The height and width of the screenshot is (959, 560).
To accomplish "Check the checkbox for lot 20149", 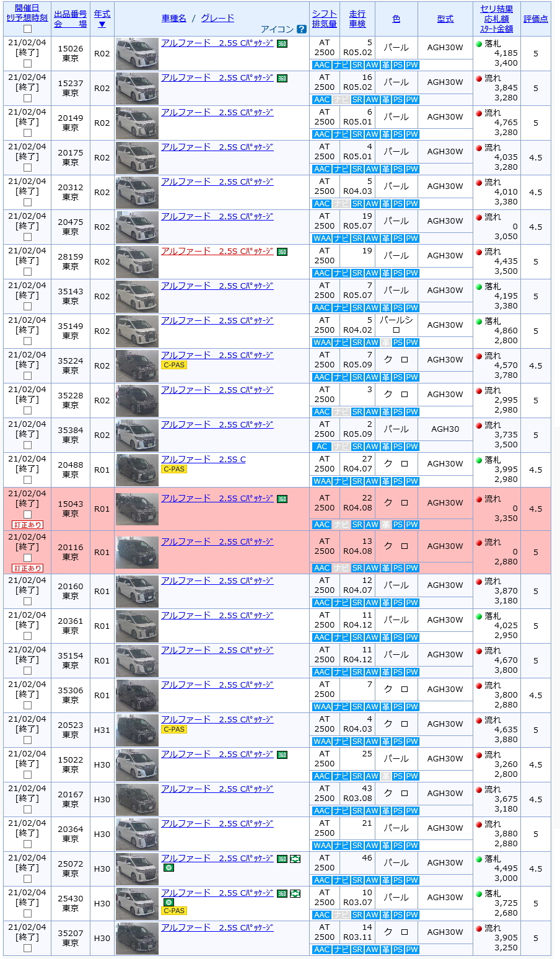I will click(27, 133).
